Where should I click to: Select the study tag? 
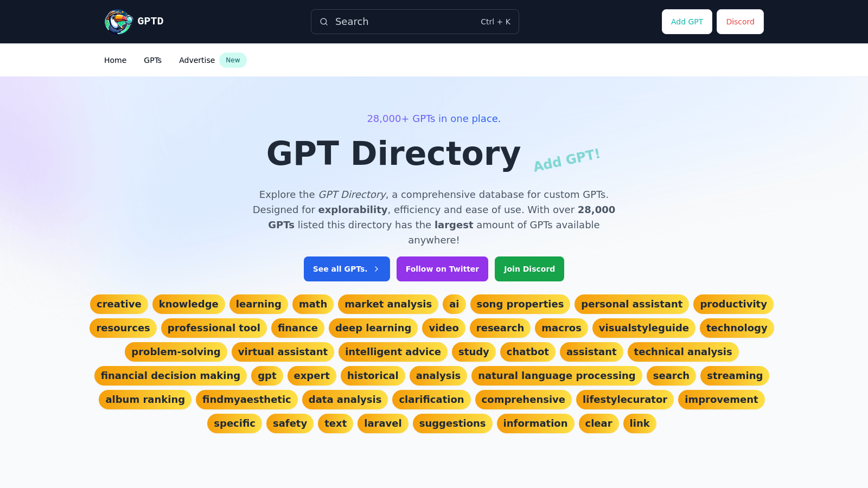(x=474, y=352)
